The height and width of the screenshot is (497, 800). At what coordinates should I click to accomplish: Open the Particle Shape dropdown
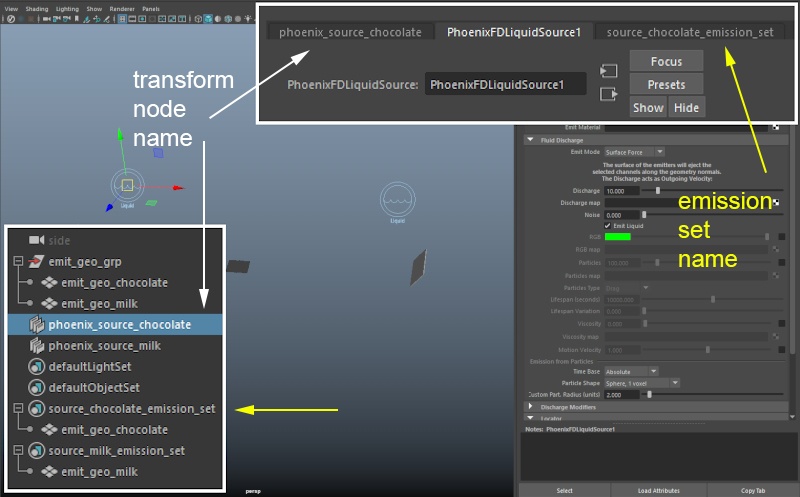click(x=642, y=383)
